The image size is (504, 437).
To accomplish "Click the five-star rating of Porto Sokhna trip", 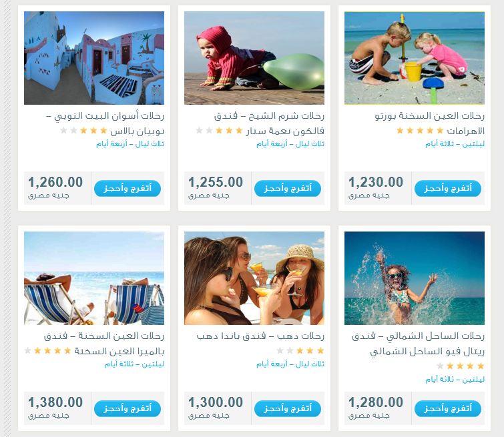I will (420, 131).
